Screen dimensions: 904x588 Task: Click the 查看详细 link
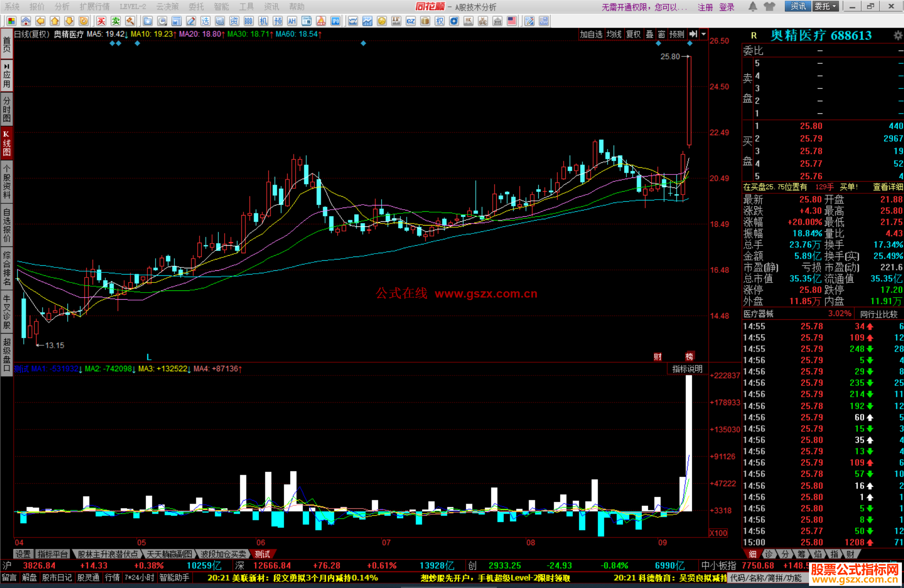point(887,187)
